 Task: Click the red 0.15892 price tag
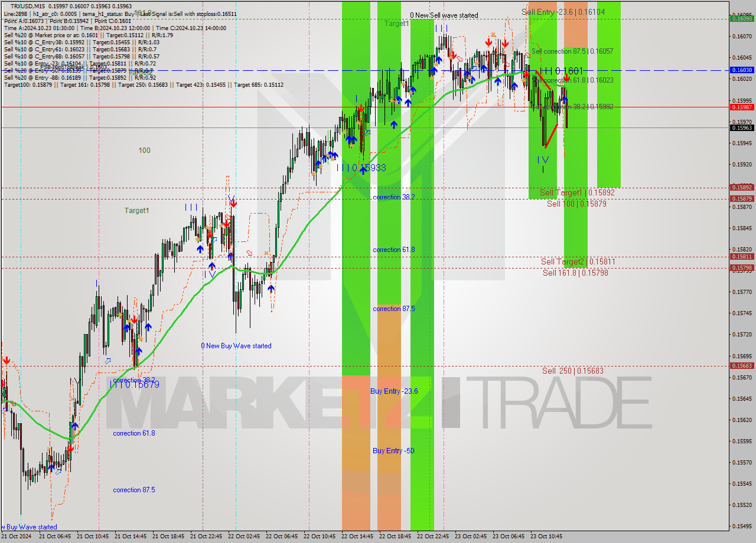742,188
